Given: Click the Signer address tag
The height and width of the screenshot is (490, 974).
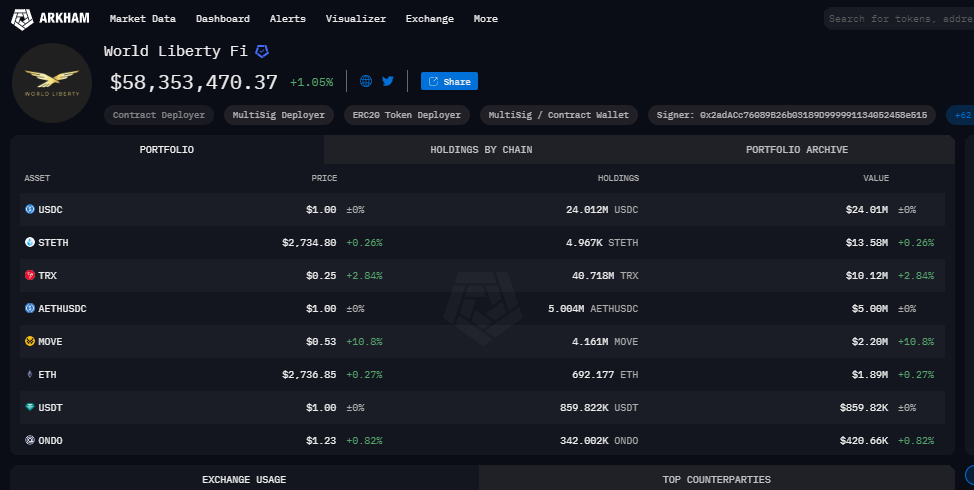Looking at the screenshot, I should coord(792,115).
